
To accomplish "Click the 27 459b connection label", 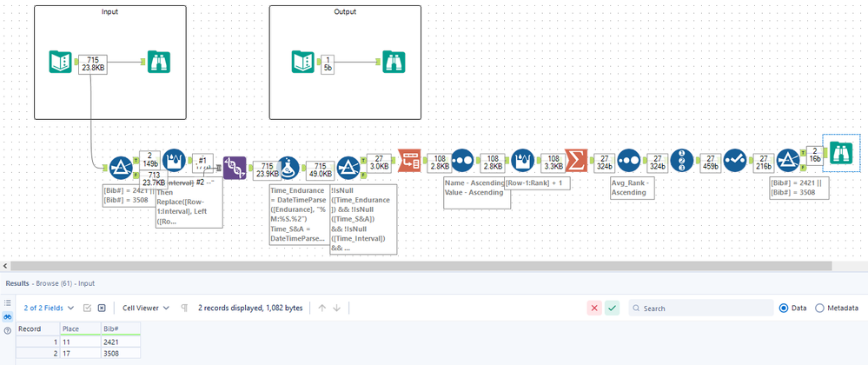I will [x=709, y=161].
